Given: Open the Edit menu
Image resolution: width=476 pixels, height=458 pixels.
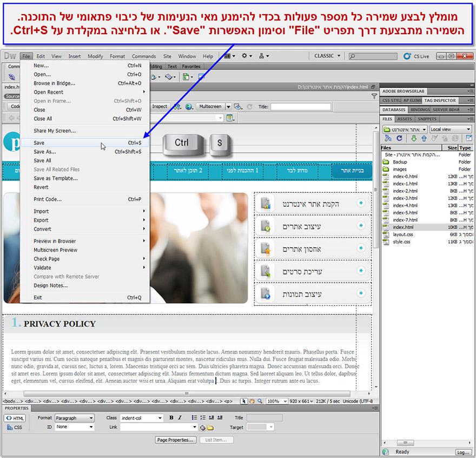Looking at the screenshot, I should tap(41, 56).
